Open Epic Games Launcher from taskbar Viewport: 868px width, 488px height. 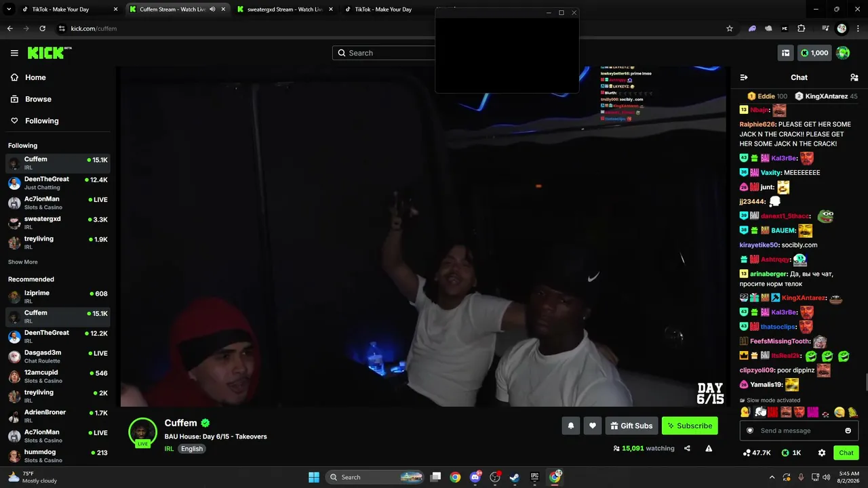534,477
